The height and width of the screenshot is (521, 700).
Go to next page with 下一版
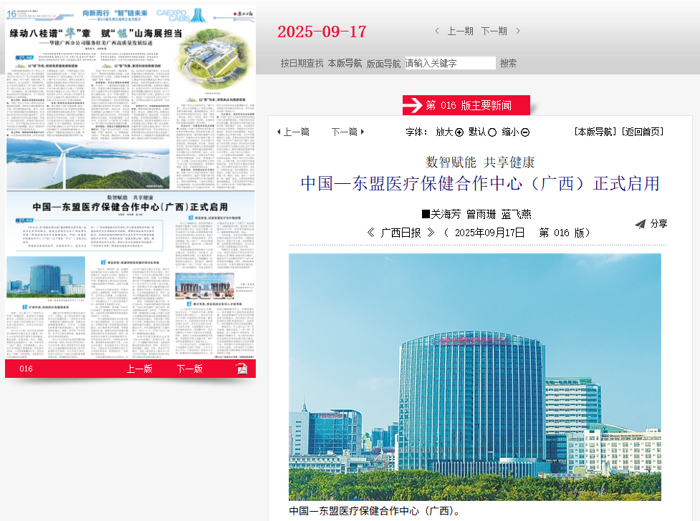click(x=189, y=369)
